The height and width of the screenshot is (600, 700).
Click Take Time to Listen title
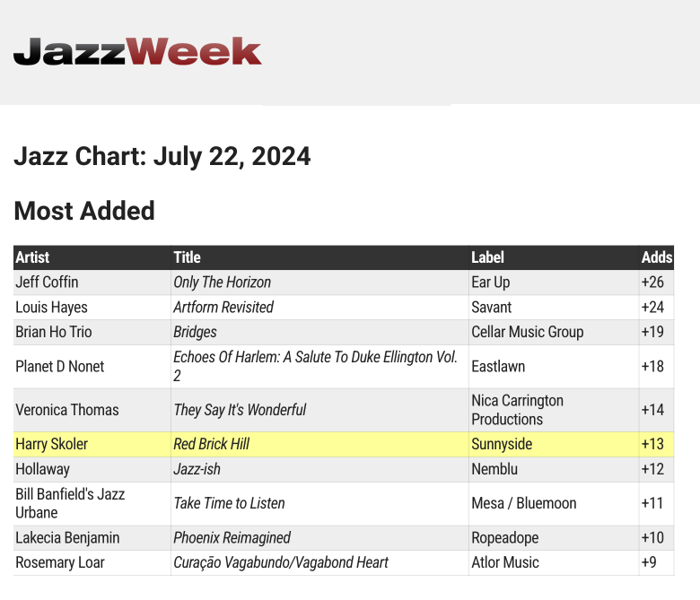point(229,503)
